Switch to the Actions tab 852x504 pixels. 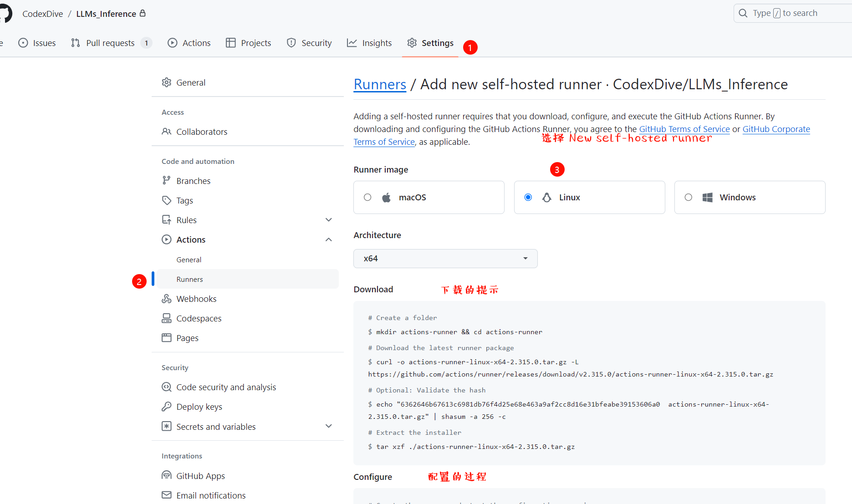click(x=189, y=43)
